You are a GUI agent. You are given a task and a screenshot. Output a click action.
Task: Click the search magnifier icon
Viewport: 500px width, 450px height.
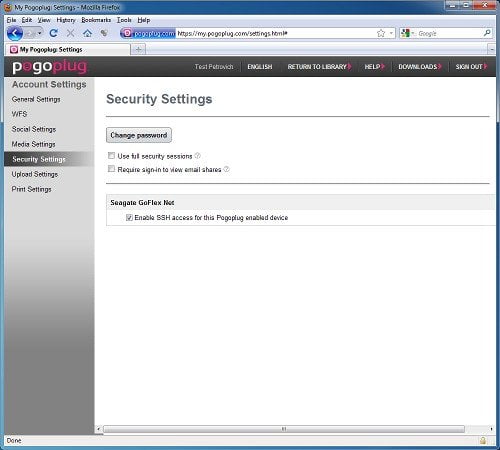point(487,33)
